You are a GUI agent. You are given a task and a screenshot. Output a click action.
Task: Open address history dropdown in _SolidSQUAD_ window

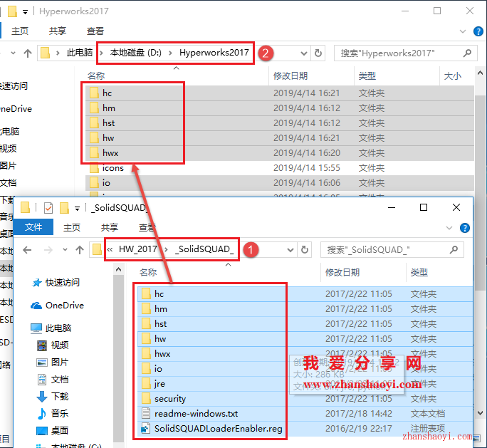(x=290, y=249)
